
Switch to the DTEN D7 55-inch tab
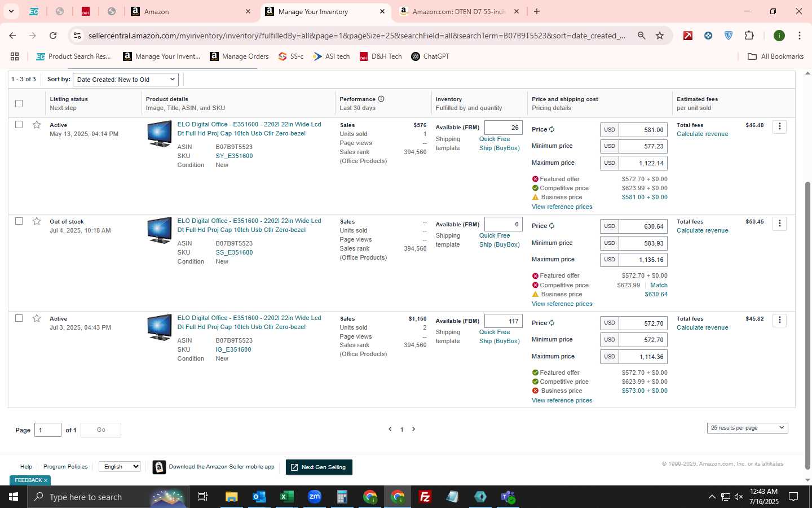tap(458, 11)
